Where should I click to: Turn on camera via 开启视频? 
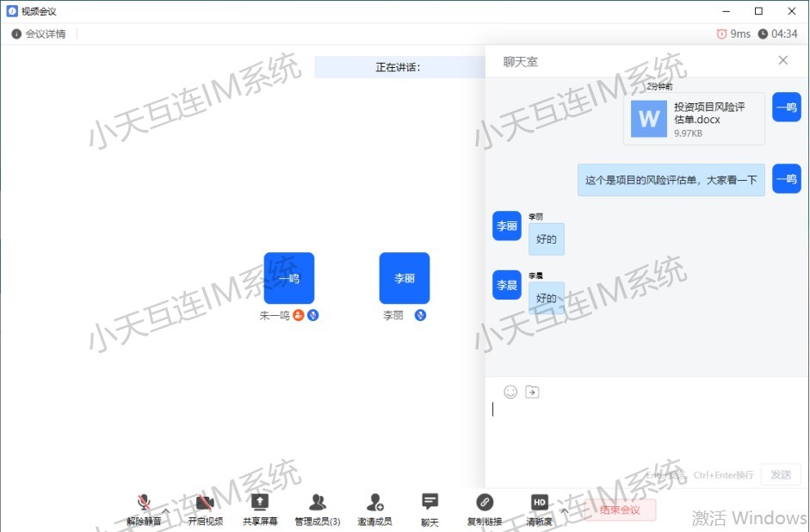[205, 503]
